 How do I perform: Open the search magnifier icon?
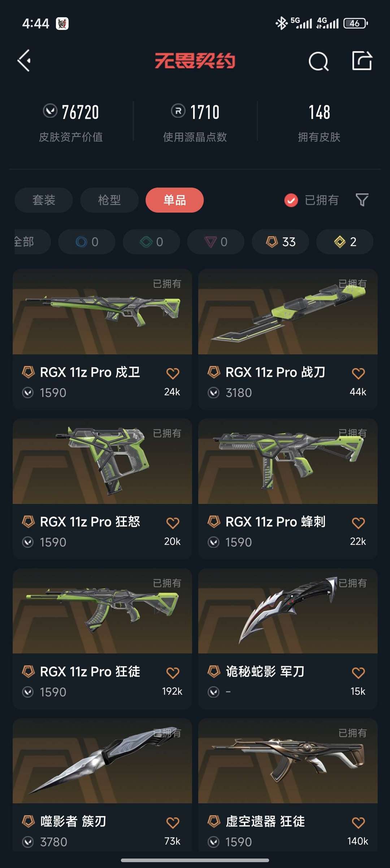tap(318, 61)
